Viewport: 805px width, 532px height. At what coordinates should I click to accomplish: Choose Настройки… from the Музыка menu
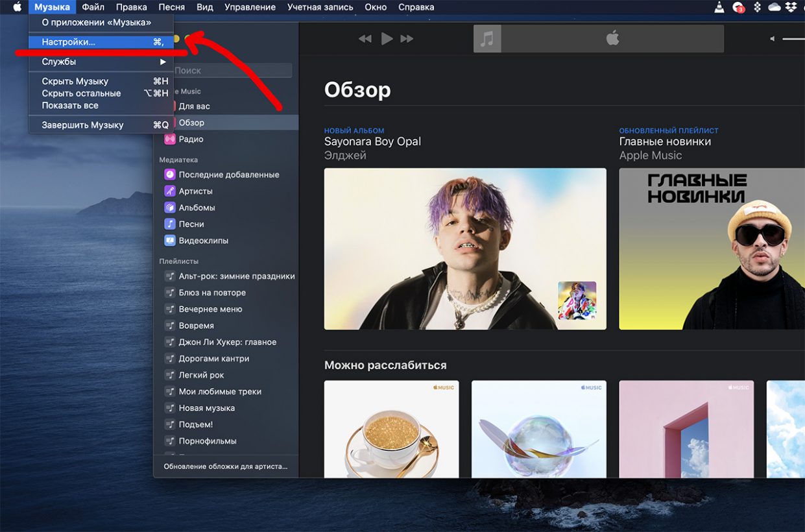coord(69,42)
